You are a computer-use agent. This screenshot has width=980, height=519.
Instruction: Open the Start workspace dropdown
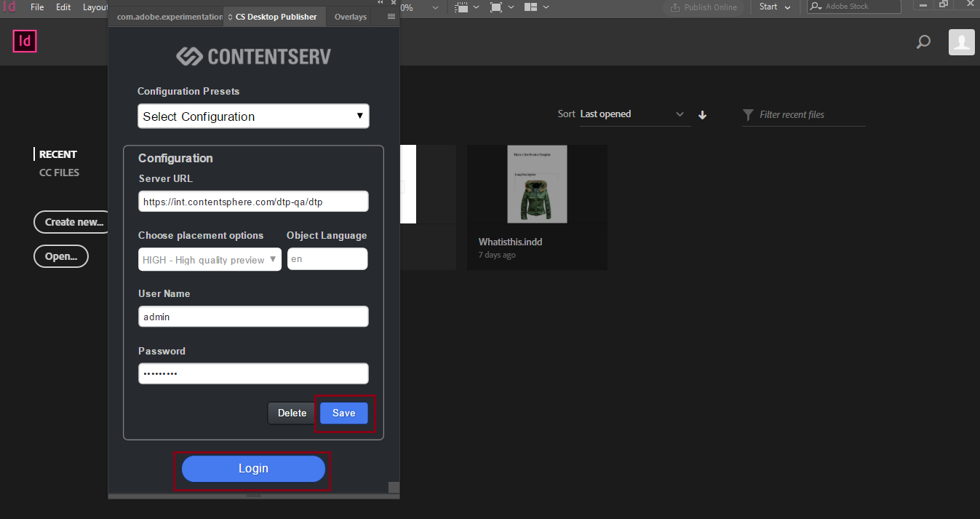[775, 7]
